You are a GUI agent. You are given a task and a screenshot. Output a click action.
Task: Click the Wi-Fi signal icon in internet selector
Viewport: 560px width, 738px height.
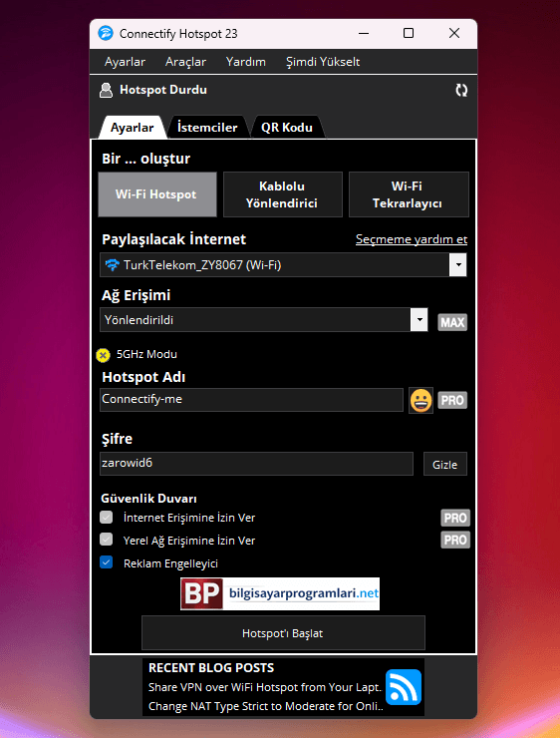(x=112, y=265)
